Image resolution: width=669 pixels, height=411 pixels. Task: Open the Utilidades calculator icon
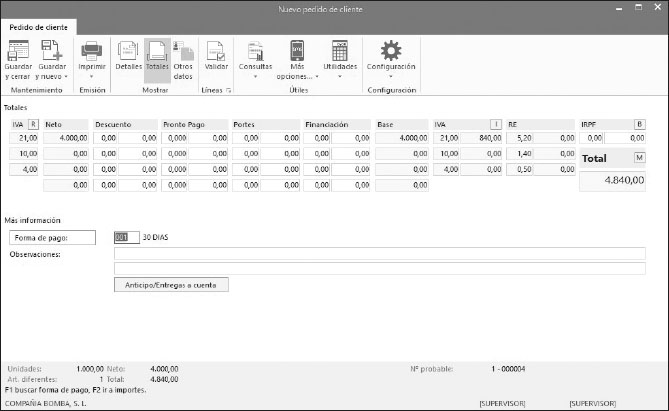pos(340,51)
